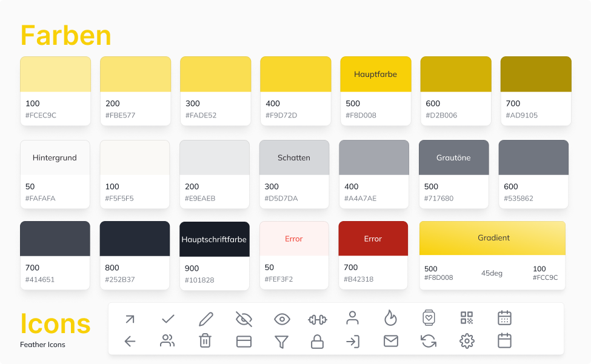Click the red Error 700 swatch
The image size is (591, 364).
coord(373,239)
